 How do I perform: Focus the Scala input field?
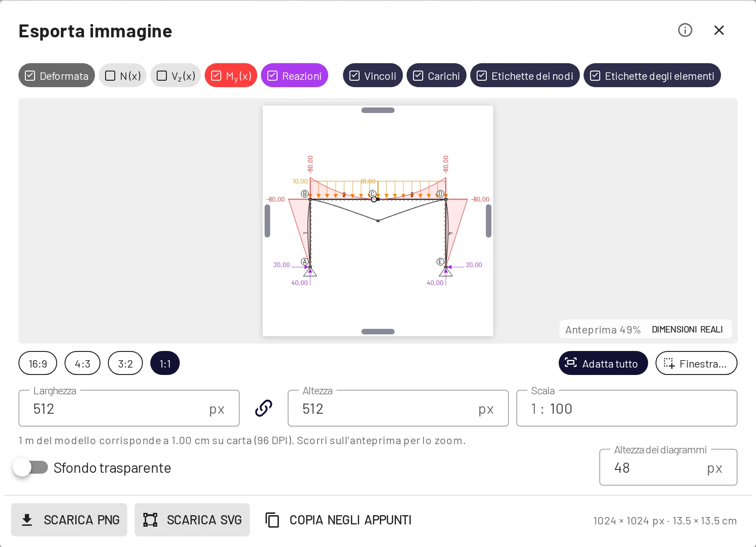[627, 409]
